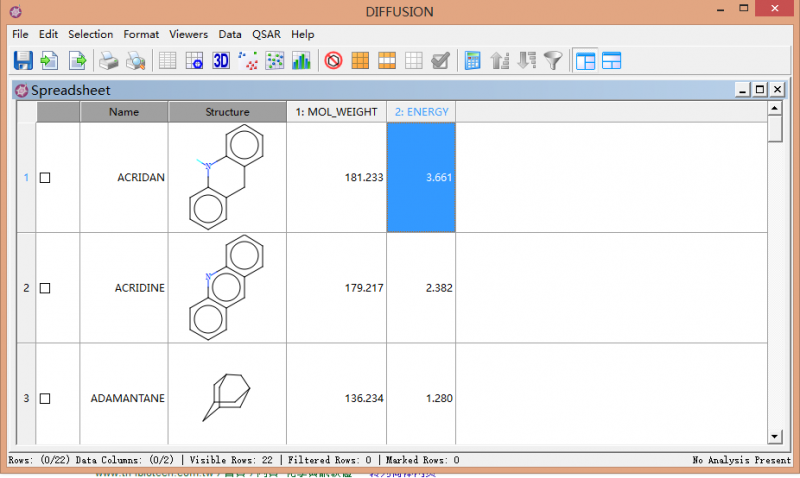
Task: Select row header number 1
Action: (x=27, y=178)
